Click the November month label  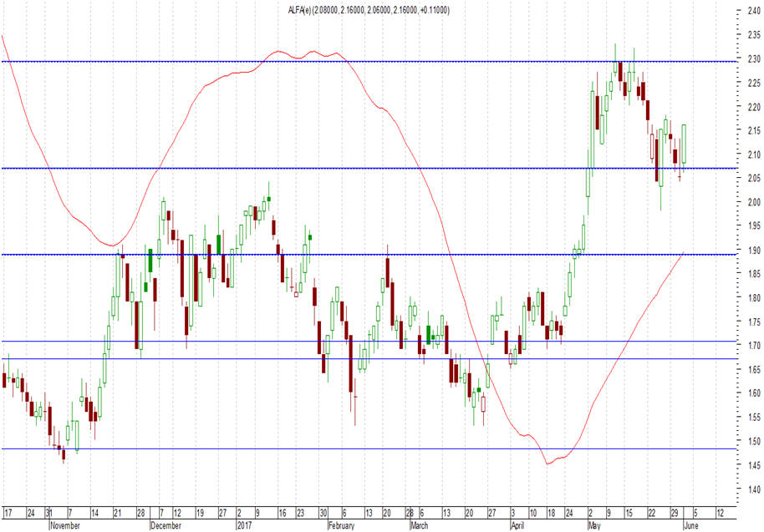(x=65, y=525)
